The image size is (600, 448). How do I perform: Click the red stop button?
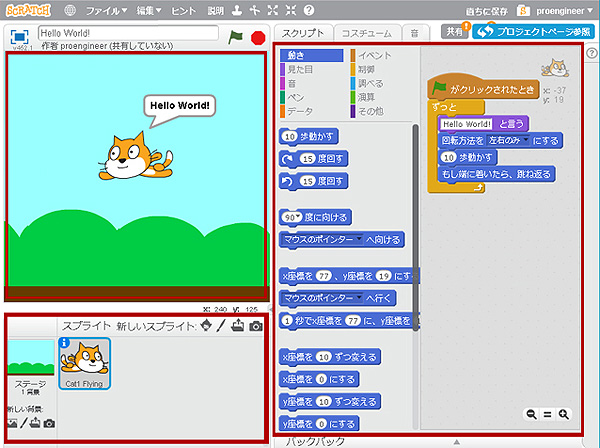pos(258,38)
